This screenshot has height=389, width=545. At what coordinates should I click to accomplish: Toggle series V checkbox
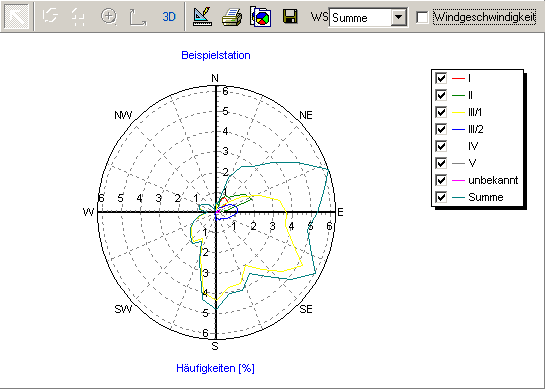[x=441, y=163]
